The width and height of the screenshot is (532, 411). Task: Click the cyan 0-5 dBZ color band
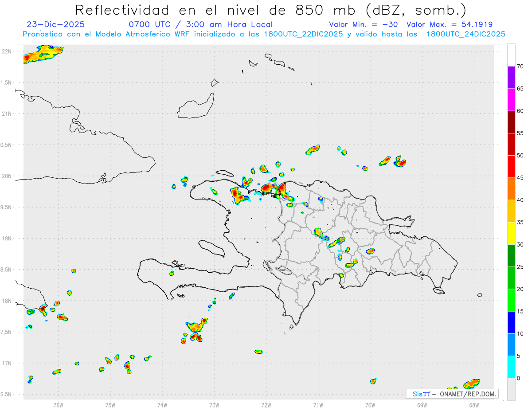click(x=511, y=367)
